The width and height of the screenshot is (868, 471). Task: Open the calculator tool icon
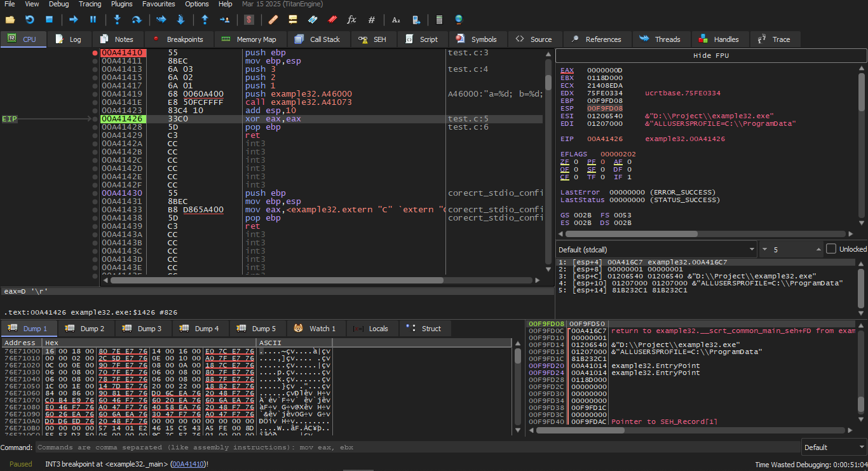click(x=439, y=20)
